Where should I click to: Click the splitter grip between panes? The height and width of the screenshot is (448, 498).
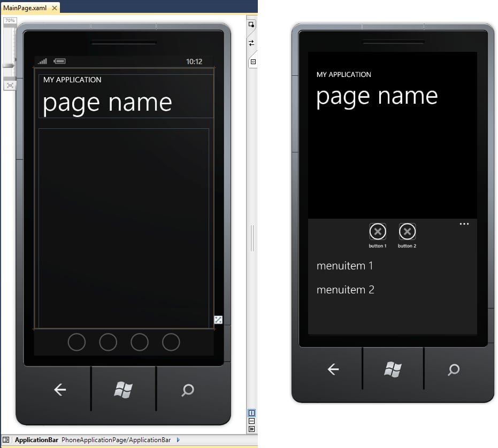(x=252, y=238)
